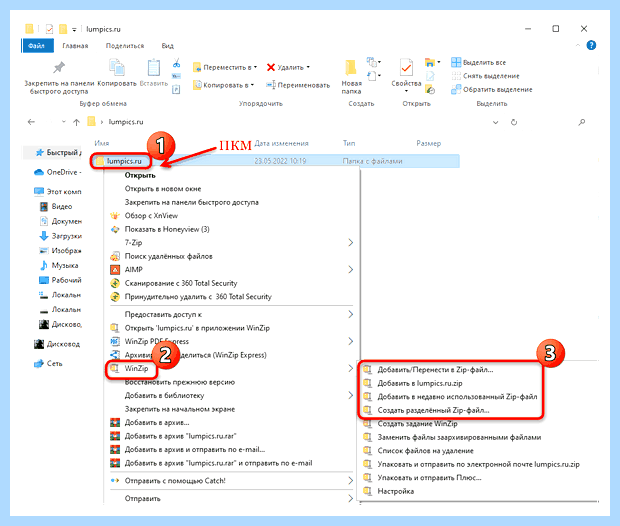The height and width of the screenshot is (526, 620).
Task: Open the Файл ribbon tab
Action: point(37,46)
